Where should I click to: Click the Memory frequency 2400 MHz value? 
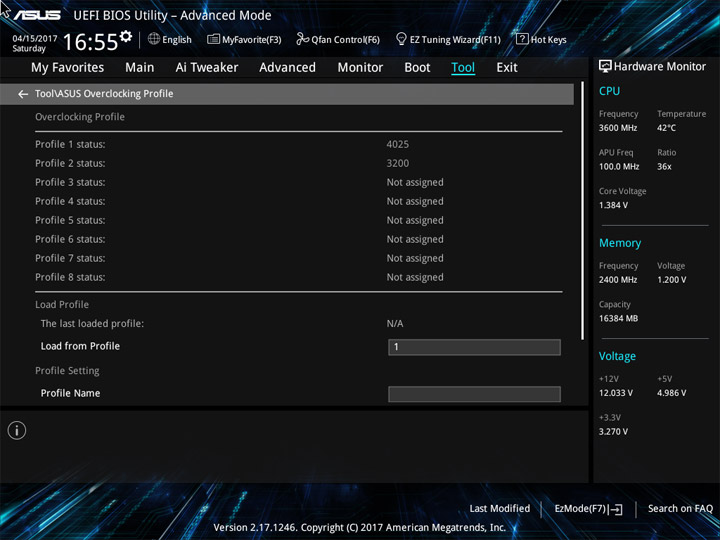[x=618, y=280]
